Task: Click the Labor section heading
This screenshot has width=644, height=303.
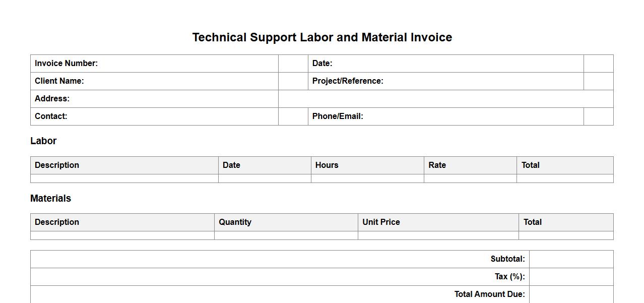Action: pos(43,141)
